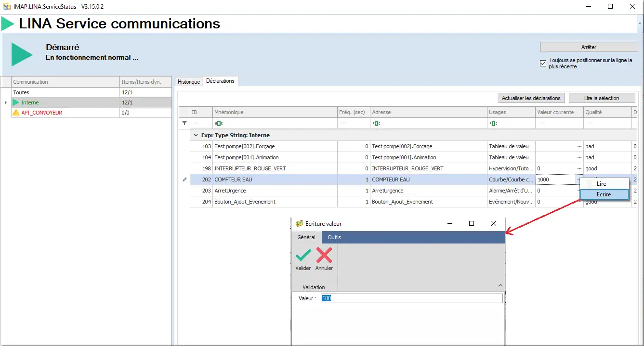Open the Valeur courante equals filter operator
This screenshot has width=644, height=346.
(541, 124)
